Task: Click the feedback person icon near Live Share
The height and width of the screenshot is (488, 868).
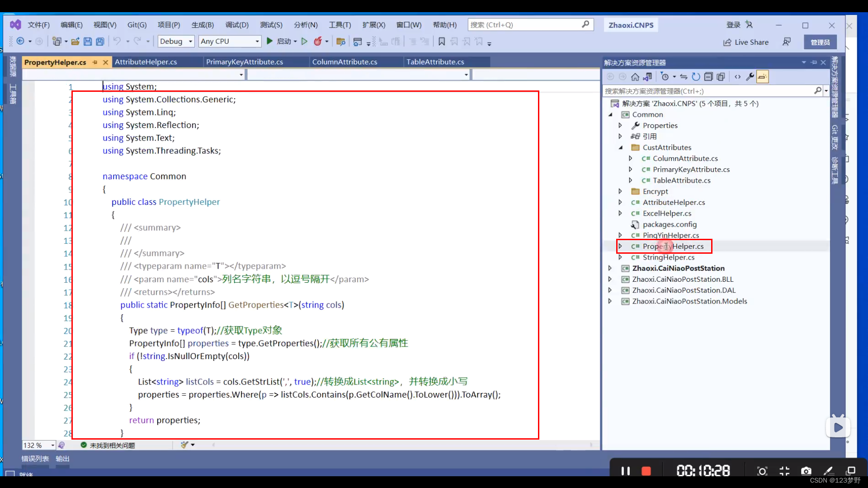Action: (x=787, y=42)
